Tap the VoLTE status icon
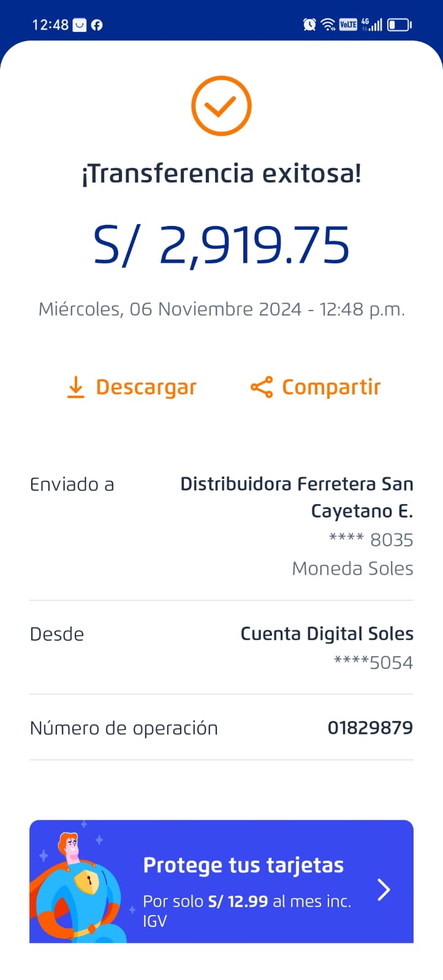 [348, 24]
